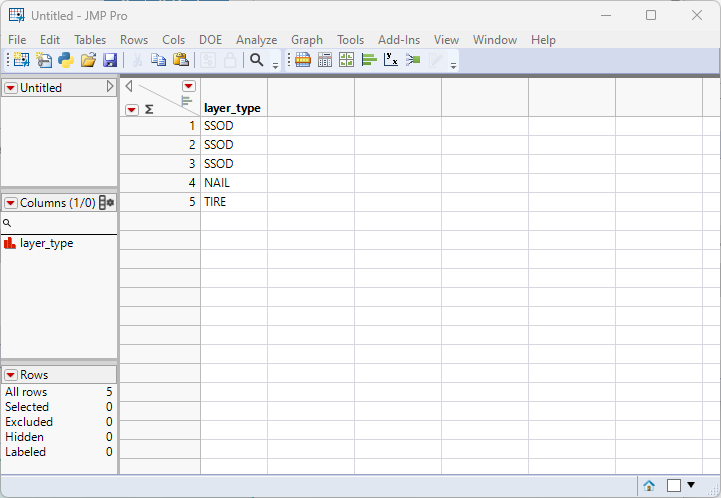Screen dimensions: 721x498
Task: Open the Tools menu
Action: (x=350, y=40)
